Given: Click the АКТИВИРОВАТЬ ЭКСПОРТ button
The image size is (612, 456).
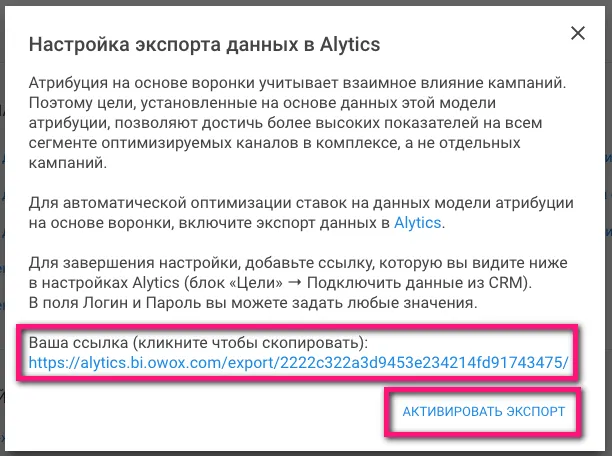Looking at the screenshot, I should click(484, 411).
